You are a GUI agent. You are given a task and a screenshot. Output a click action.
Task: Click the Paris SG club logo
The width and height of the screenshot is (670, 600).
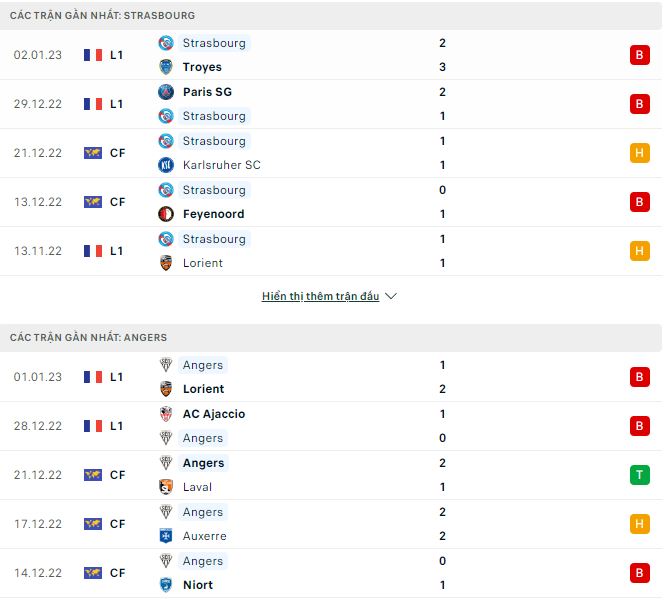coord(166,92)
